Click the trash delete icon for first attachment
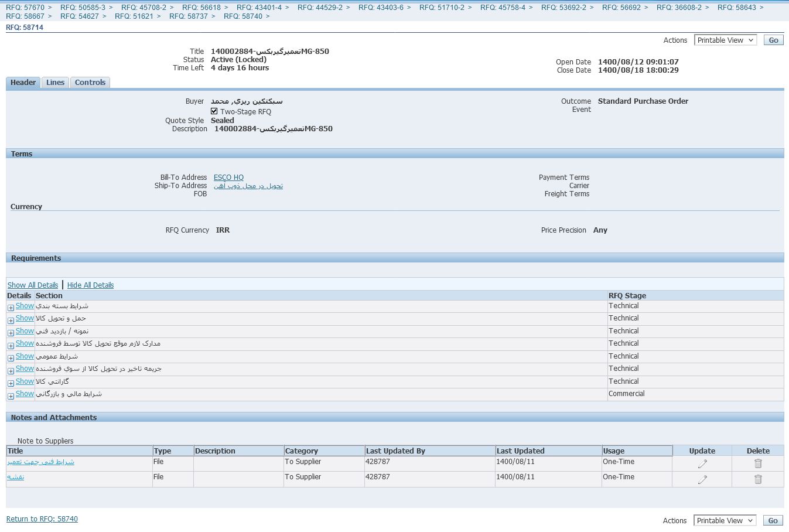 click(758, 463)
